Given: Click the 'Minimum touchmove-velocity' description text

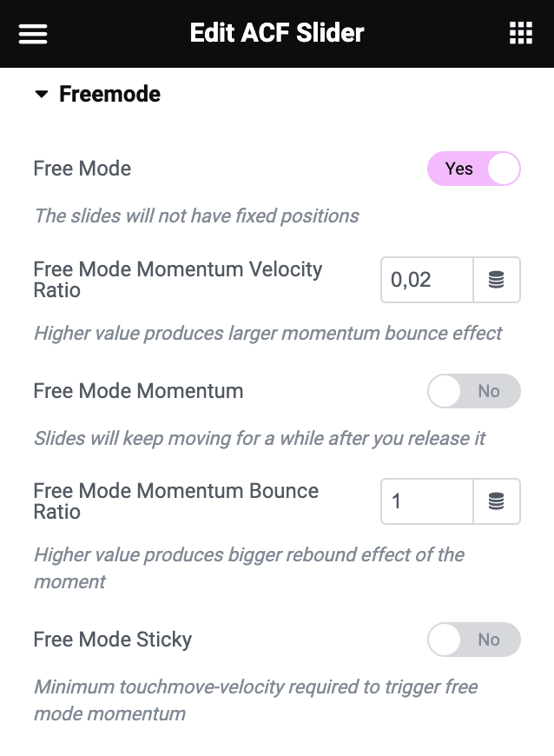Looking at the screenshot, I should 256,700.
